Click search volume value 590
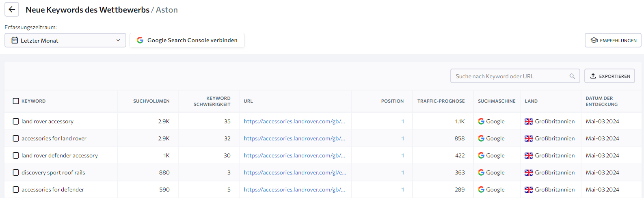 click(x=164, y=189)
